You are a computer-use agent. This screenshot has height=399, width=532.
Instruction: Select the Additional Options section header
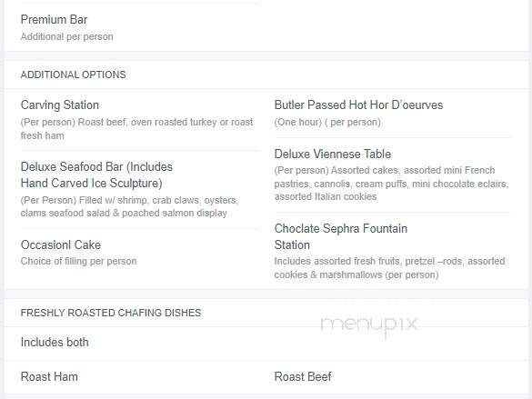click(74, 75)
